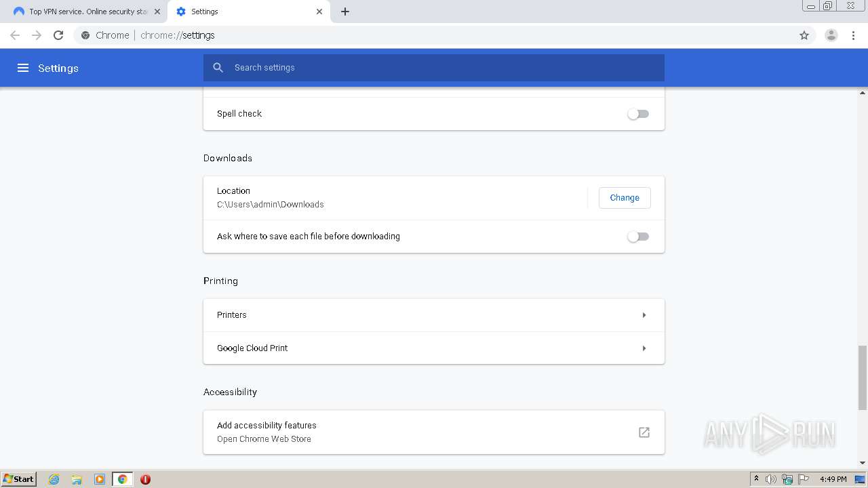
Task: Click the external link icon for accessibility features
Action: tap(644, 432)
